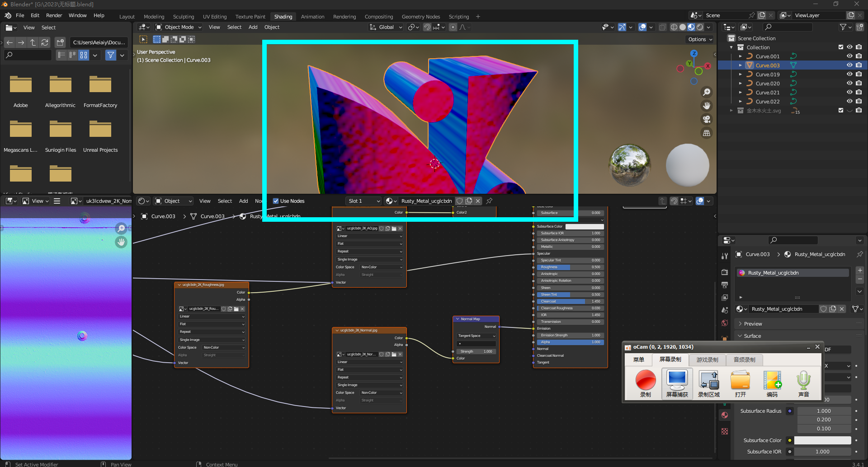Screen dimensions: 868x467
Task: Toggle X-ray display in viewport header
Action: [662, 27]
